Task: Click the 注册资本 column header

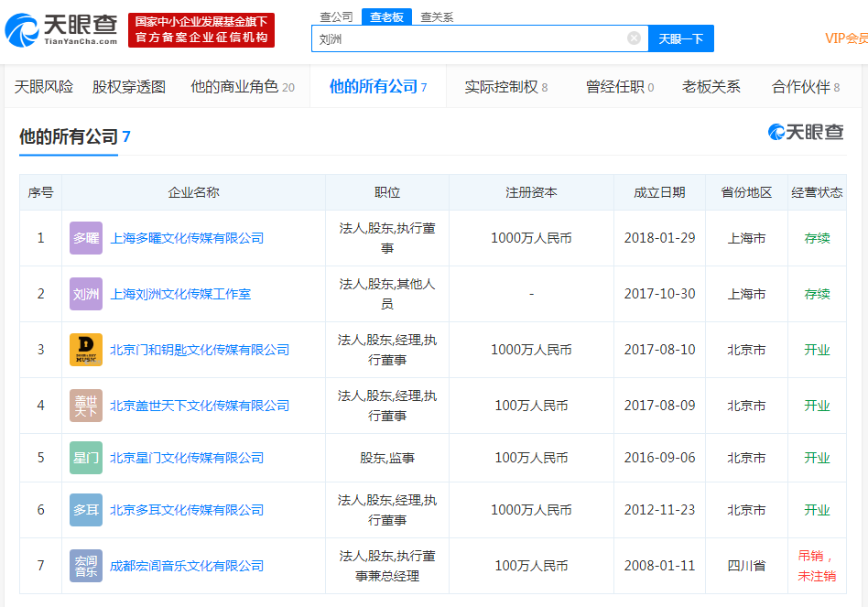Action: click(x=531, y=192)
